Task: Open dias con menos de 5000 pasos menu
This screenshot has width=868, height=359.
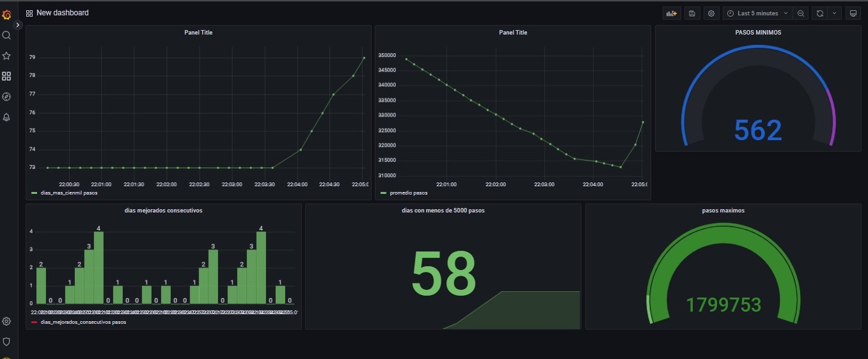Action: click(x=443, y=210)
